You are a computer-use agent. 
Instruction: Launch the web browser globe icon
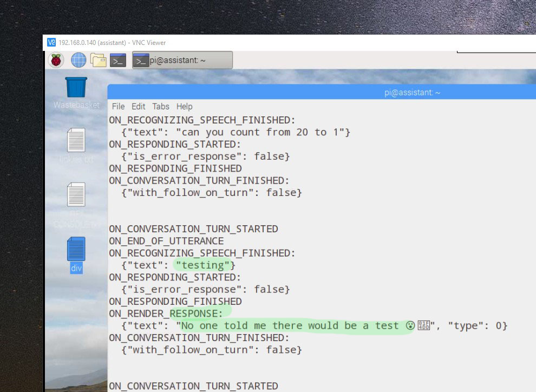pyautogui.click(x=79, y=60)
